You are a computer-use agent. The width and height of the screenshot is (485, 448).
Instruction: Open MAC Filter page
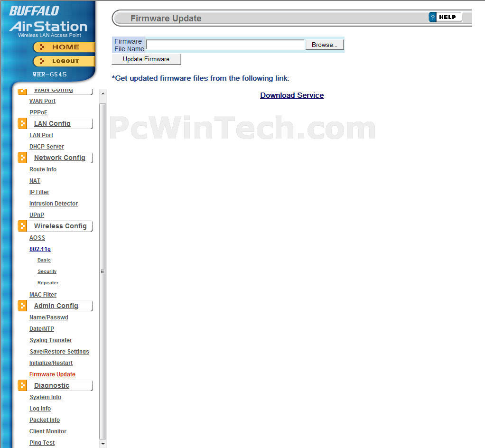(43, 295)
